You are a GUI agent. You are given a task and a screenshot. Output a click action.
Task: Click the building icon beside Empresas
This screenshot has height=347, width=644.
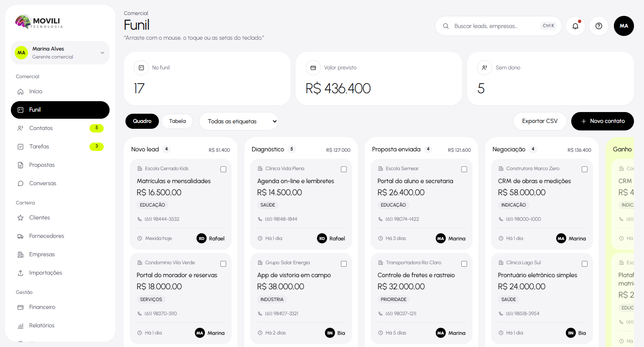[20, 255]
